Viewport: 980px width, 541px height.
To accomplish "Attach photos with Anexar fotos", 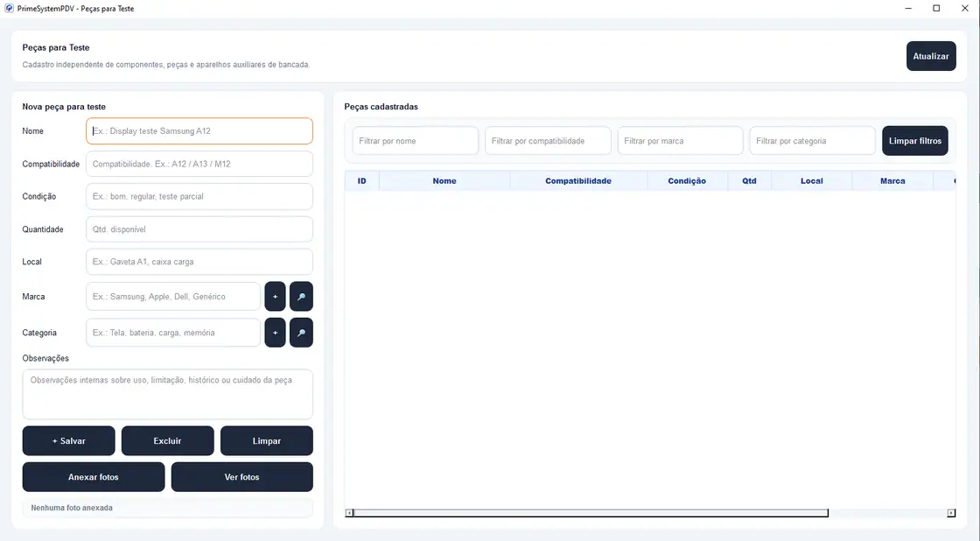I will tap(94, 477).
